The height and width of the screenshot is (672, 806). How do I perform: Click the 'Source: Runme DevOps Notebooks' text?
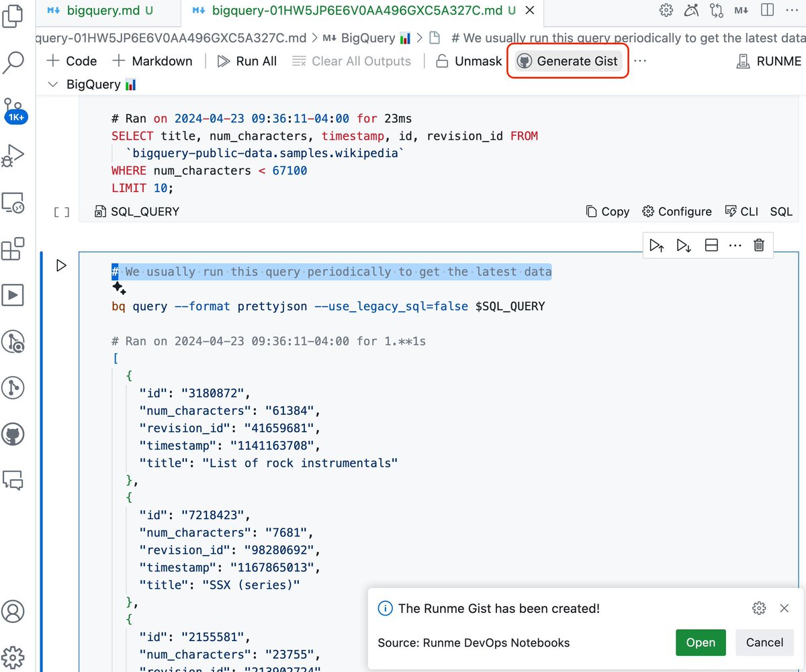point(474,642)
